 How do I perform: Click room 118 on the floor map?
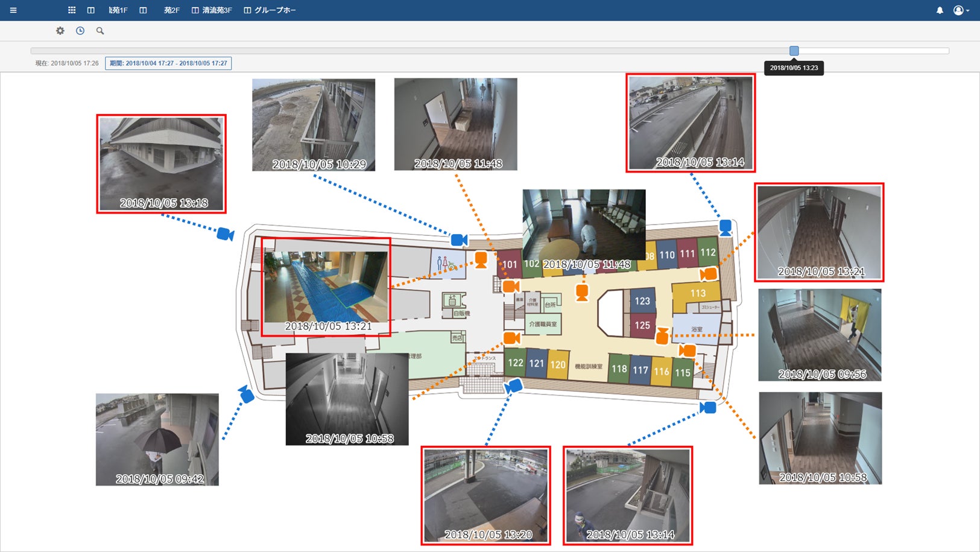pyautogui.click(x=619, y=369)
